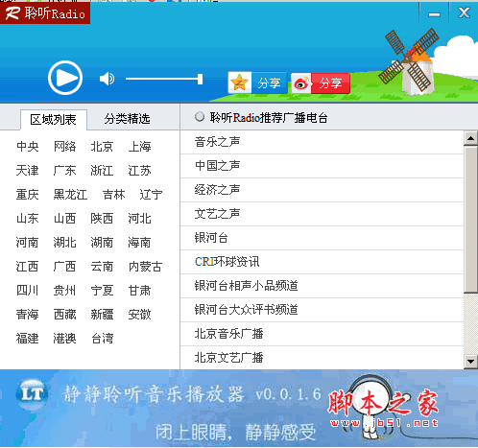Select 天津 in the region list
This screenshot has height=448, width=478.
tap(28, 171)
